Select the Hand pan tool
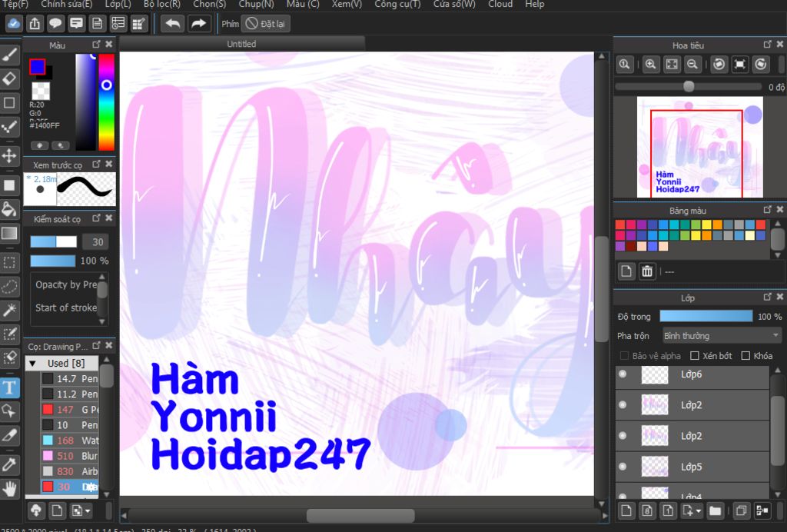 click(9, 488)
